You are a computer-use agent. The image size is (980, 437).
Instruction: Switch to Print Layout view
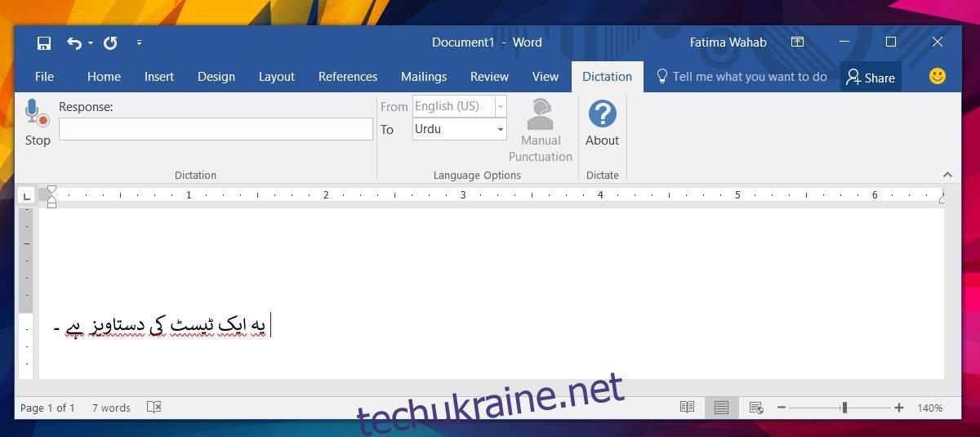(x=721, y=407)
